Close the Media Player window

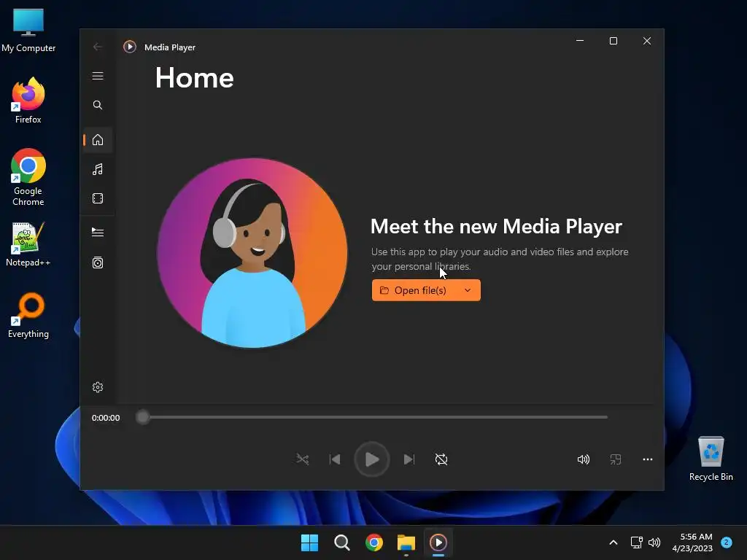[x=647, y=41]
